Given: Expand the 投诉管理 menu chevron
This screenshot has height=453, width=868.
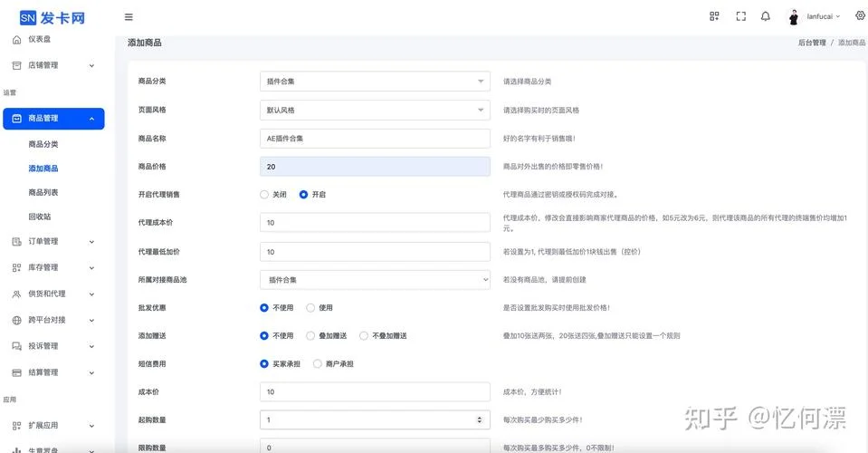Looking at the screenshot, I should coord(92,347).
